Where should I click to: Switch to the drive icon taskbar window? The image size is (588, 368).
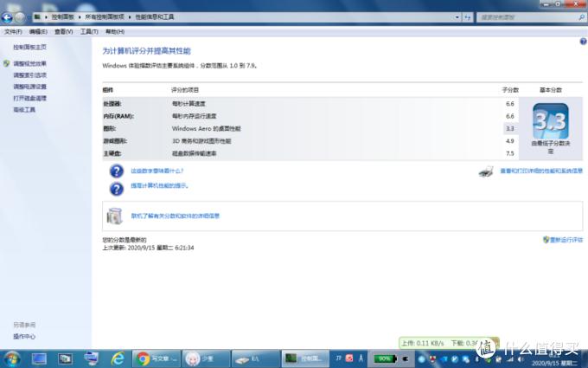pyautogui.click(x=255, y=359)
